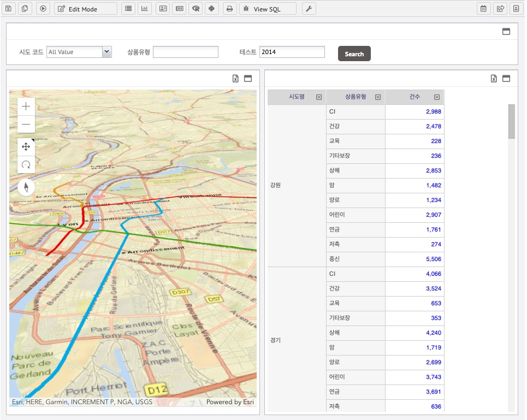Viewport: 527px width, 420px height.
Task: Click the 상품유형 input field
Action: [186, 52]
